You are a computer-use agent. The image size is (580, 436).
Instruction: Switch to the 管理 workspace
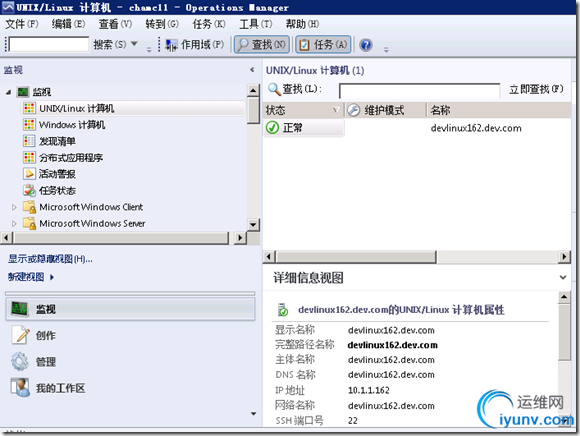coord(46,362)
